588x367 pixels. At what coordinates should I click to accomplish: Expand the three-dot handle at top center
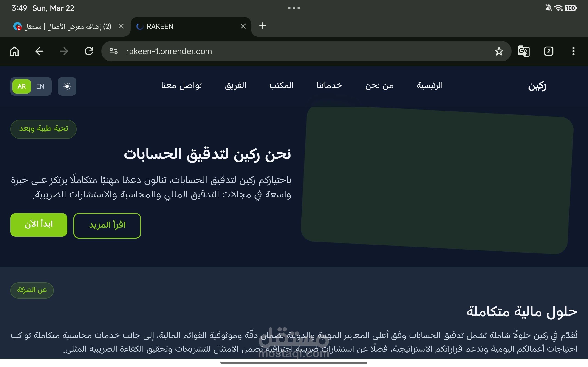(x=294, y=8)
